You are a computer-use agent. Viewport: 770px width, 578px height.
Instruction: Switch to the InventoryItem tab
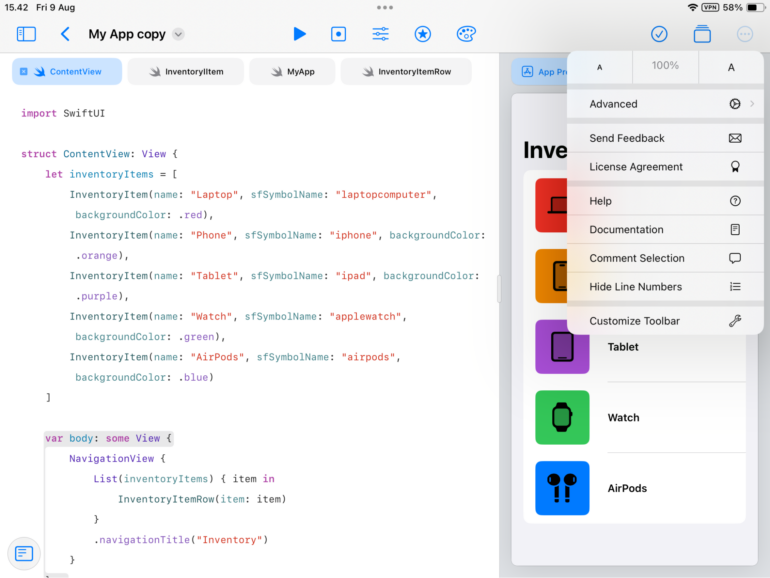point(186,72)
